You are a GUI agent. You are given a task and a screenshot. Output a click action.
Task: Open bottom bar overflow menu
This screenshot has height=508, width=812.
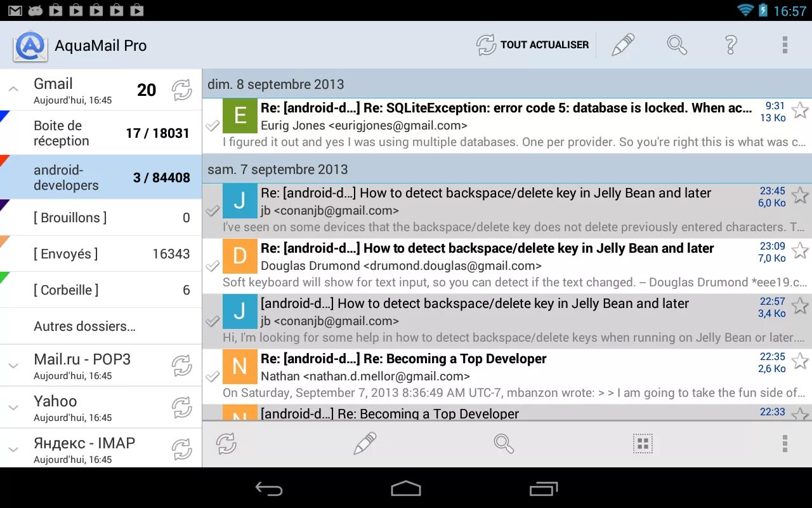click(785, 443)
